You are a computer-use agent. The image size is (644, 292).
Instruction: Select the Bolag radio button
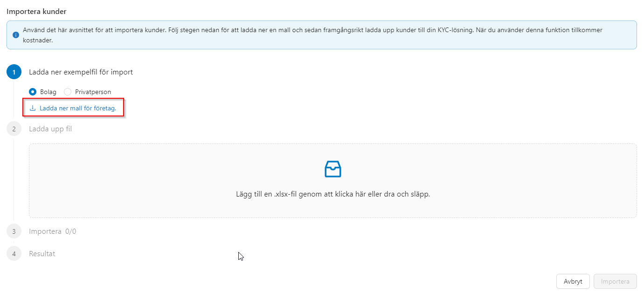point(33,92)
